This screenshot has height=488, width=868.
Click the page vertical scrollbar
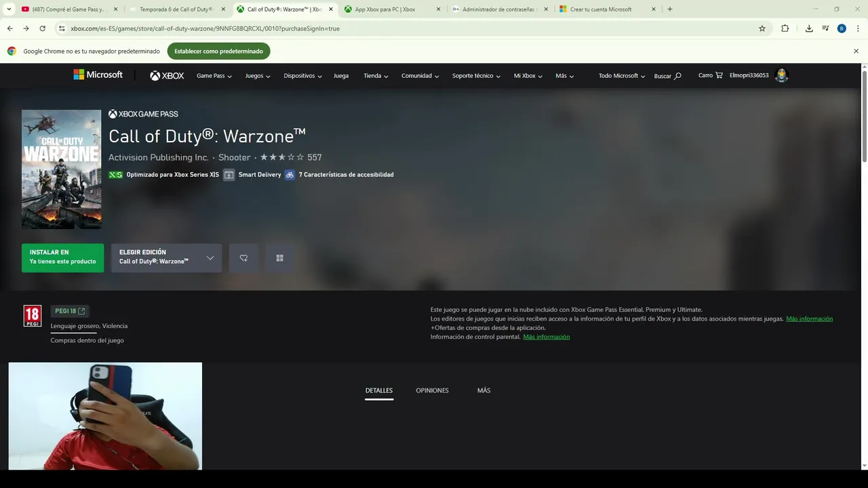[x=864, y=115]
